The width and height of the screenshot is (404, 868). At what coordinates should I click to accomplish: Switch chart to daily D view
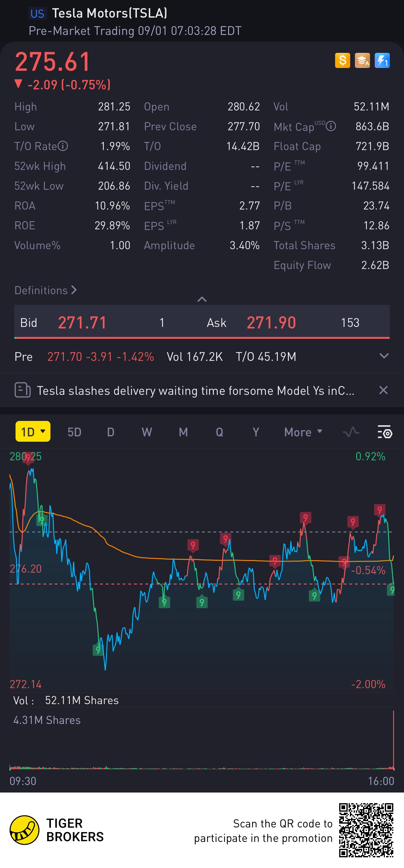pyautogui.click(x=110, y=432)
